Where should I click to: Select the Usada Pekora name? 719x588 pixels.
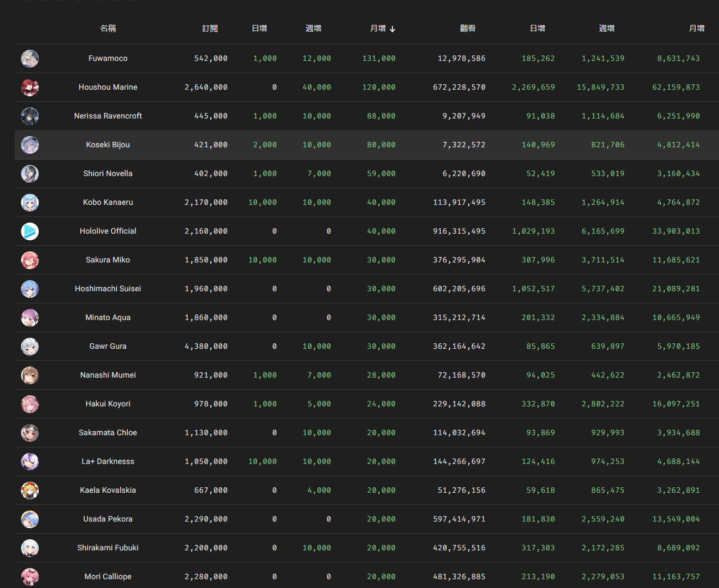(108, 519)
